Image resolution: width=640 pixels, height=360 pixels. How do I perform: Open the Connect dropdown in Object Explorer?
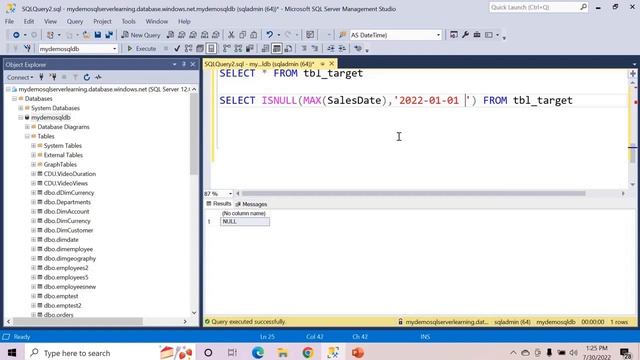click(x=20, y=77)
